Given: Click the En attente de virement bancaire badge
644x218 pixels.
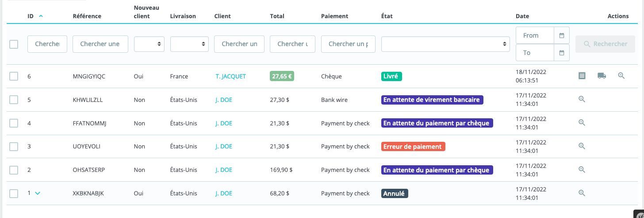Looking at the screenshot, I should click(x=432, y=100).
